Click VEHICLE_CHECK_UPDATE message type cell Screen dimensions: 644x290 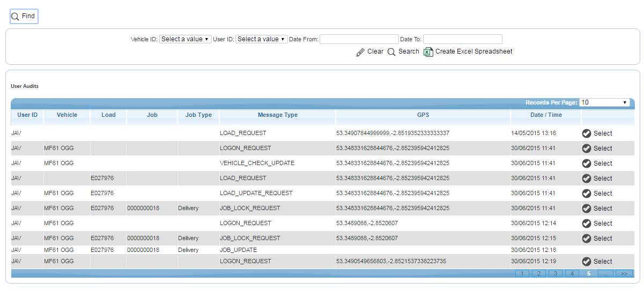pos(257,163)
